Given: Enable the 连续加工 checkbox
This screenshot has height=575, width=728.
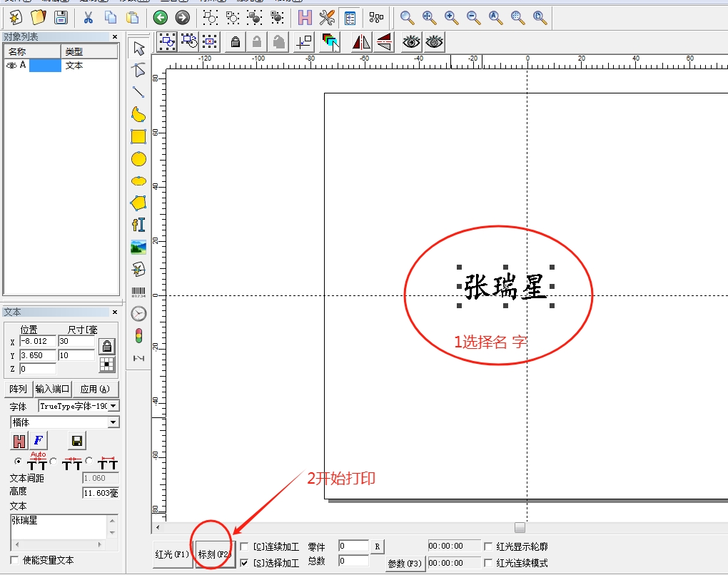Looking at the screenshot, I should (244, 546).
